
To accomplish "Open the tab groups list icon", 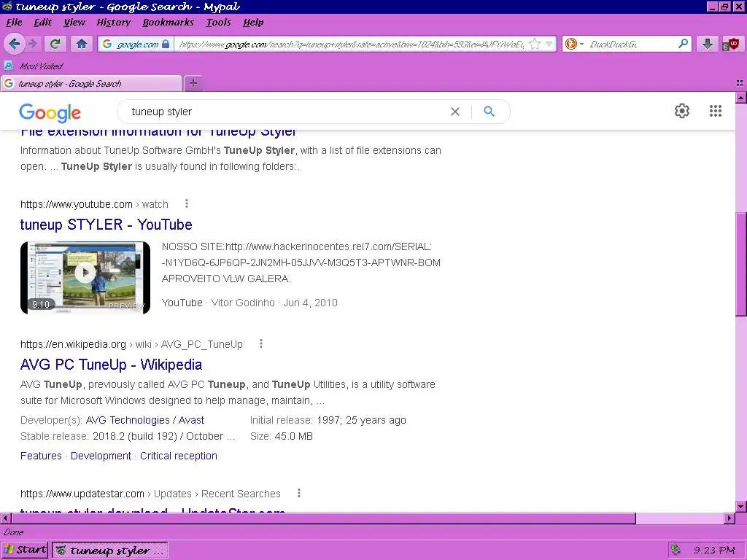I will click(740, 83).
